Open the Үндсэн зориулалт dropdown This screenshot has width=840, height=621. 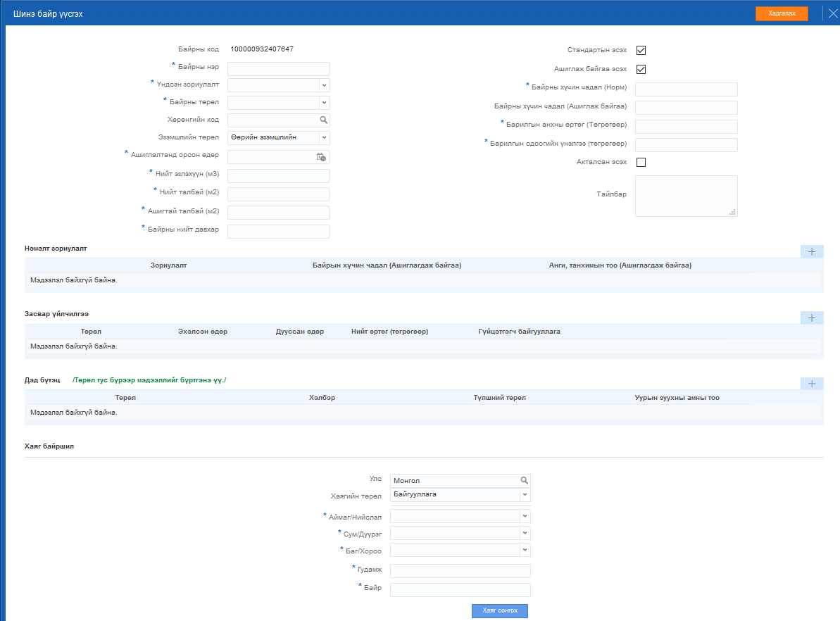point(324,85)
